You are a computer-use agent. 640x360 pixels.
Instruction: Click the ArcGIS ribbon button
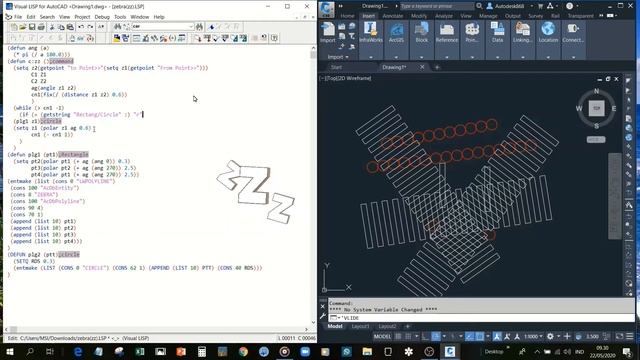coord(396,33)
